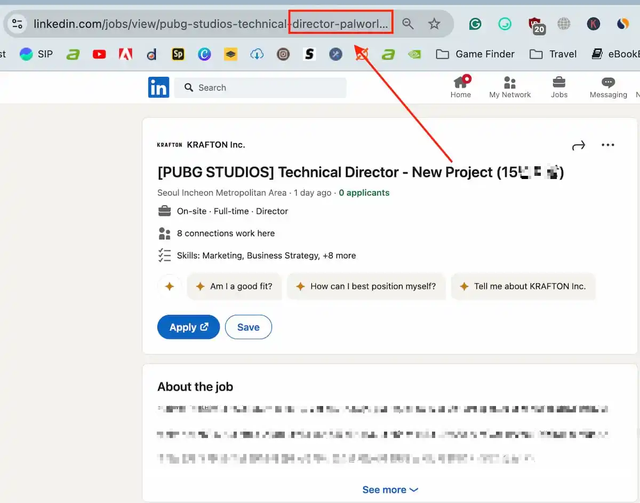
Task: Expand job description with See more
Action: [x=390, y=490]
